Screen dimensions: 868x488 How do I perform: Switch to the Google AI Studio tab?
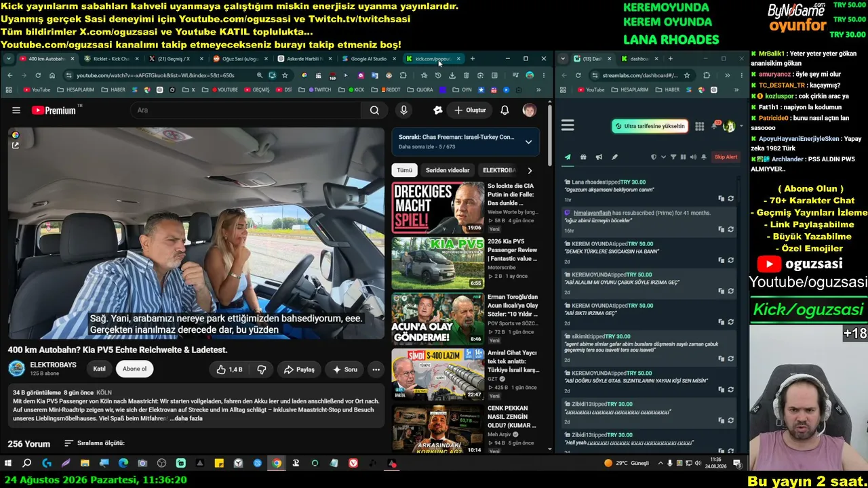tap(368, 59)
